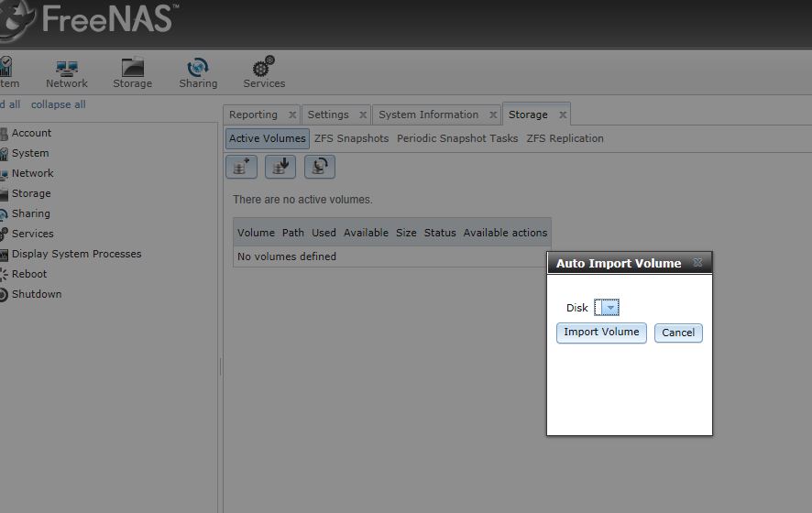Close the System Information tab

pyautogui.click(x=493, y=115)
